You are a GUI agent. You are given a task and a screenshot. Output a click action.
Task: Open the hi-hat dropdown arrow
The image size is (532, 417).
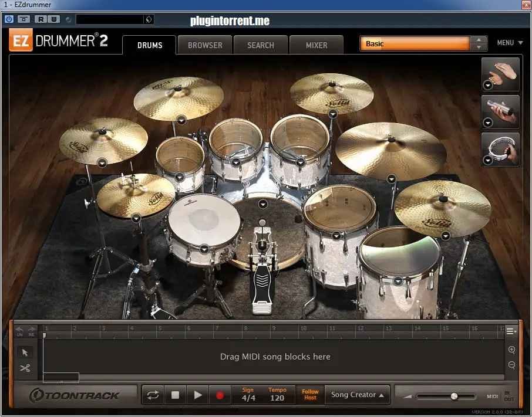[x=136, y=218]
